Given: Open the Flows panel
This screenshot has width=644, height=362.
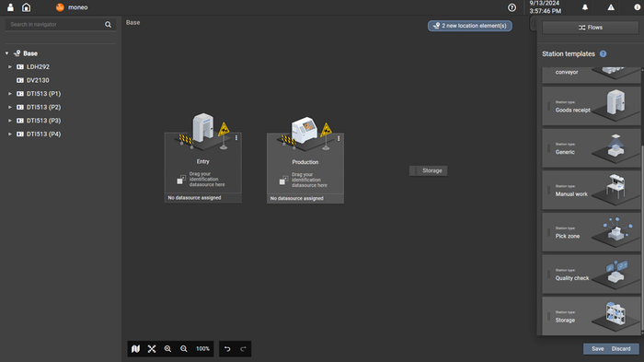Looking at the screenshot, I should click(x=591, y=28).
